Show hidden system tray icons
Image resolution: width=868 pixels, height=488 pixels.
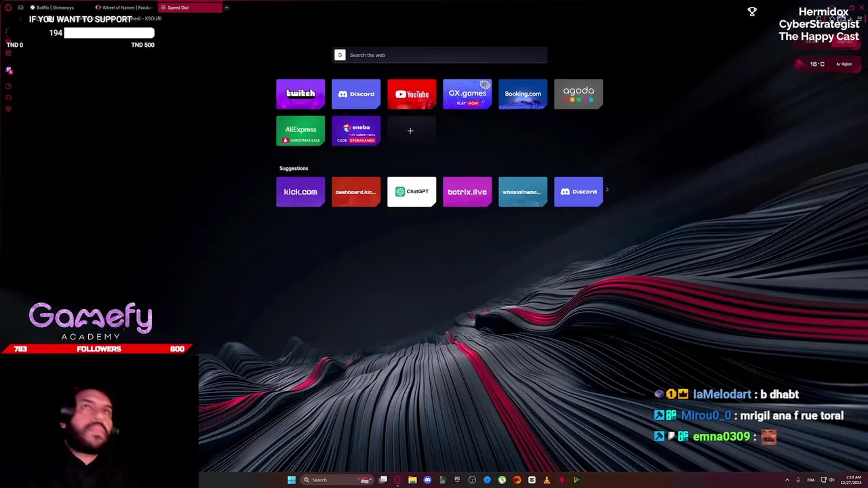pos(787,480)
